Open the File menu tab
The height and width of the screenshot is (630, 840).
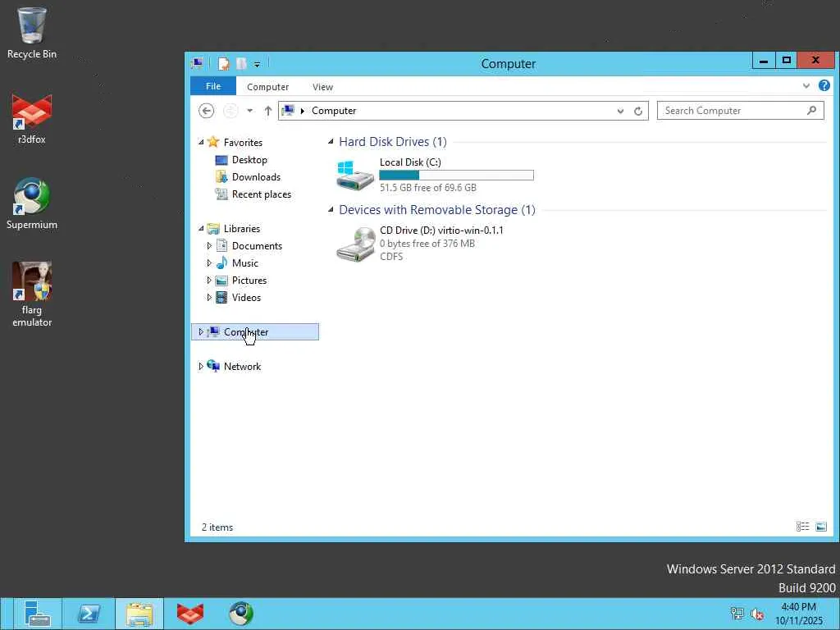tap(213, 86)
